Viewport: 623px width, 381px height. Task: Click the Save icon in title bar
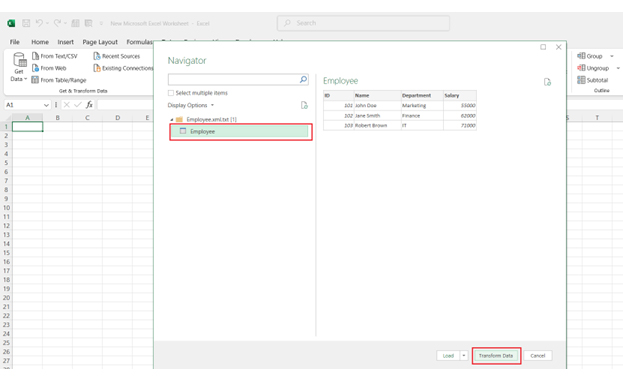26,23
